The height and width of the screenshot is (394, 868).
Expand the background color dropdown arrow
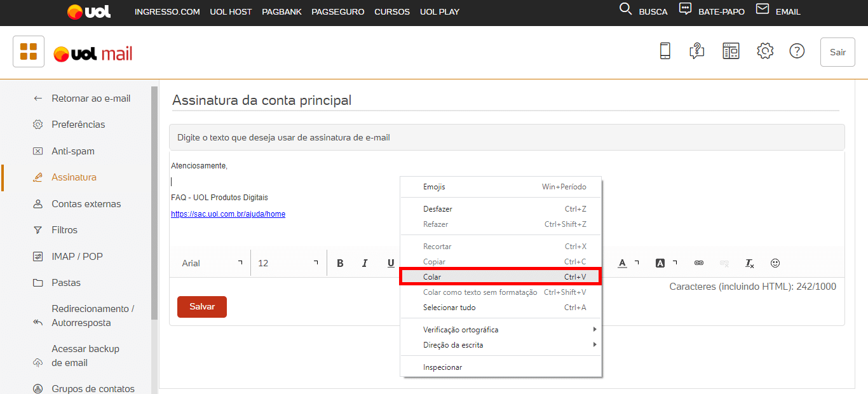tap(675, 262)
